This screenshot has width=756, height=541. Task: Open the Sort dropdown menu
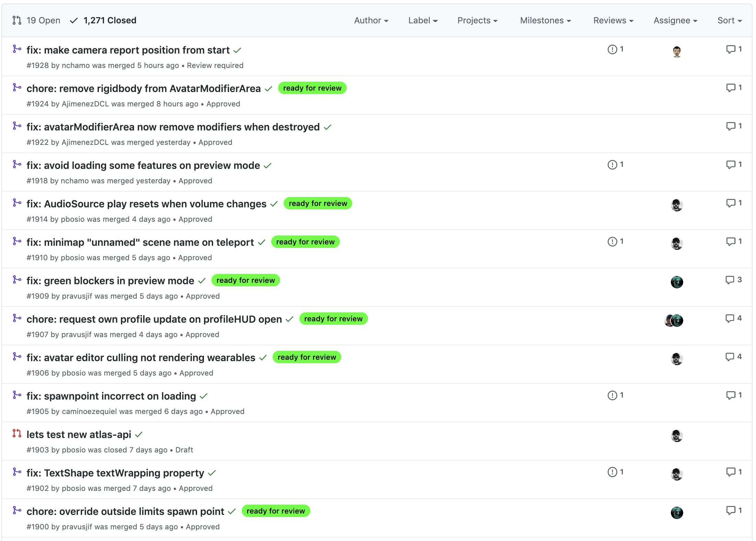(x=730, y=21)
